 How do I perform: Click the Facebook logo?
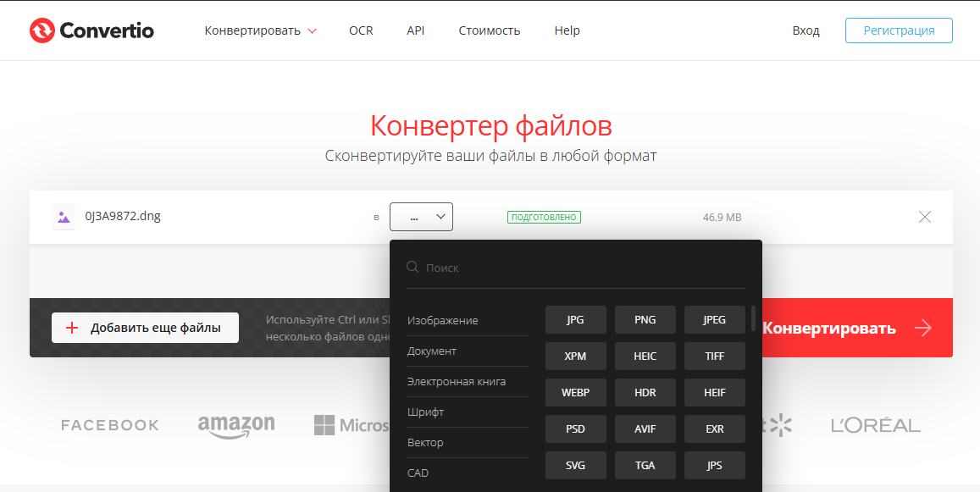tap(110, 425)
